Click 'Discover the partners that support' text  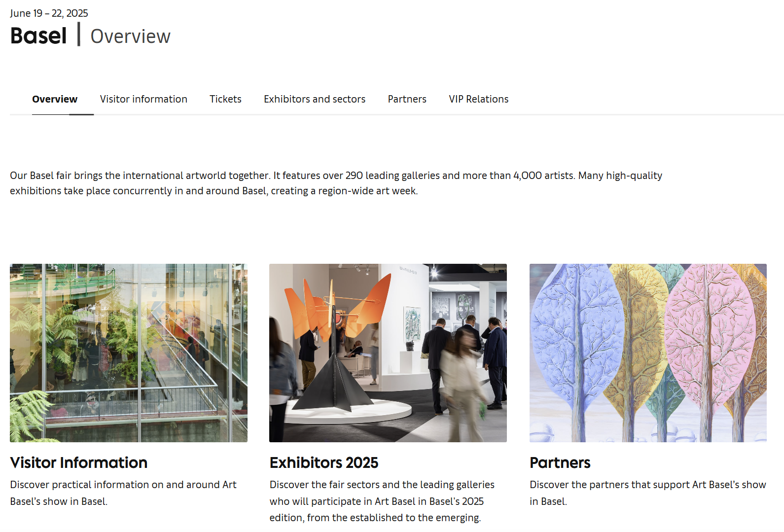648,493
